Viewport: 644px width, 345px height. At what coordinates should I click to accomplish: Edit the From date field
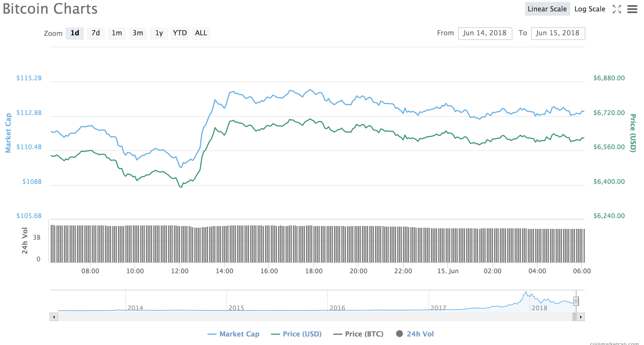pyautogui.click(x=485, y=33)
